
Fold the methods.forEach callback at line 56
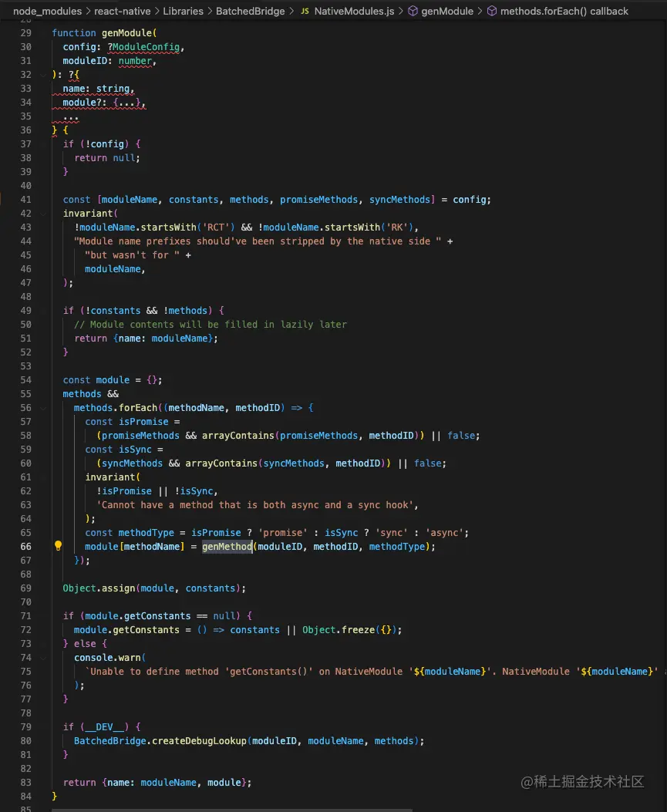pos(43,408)
